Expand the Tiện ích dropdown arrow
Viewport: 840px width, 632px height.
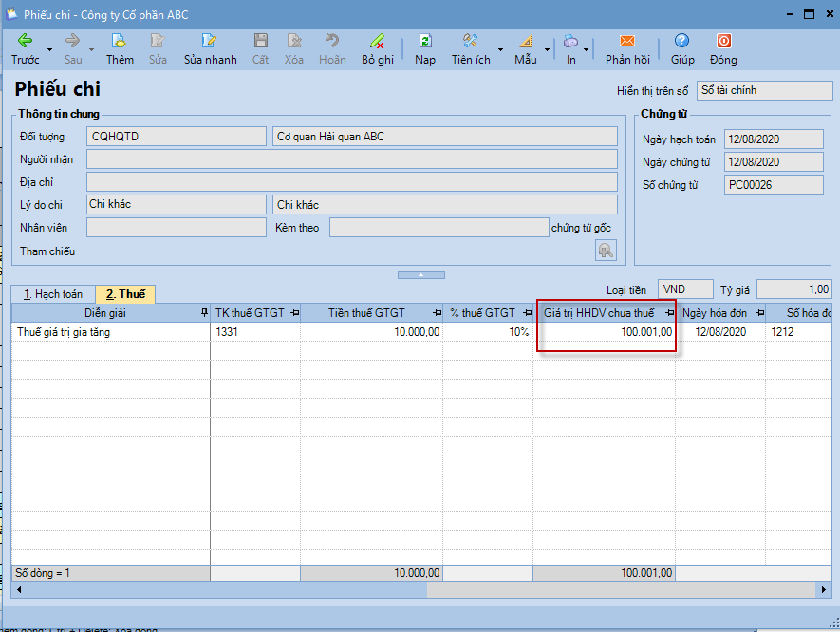[x=500, y=49]
